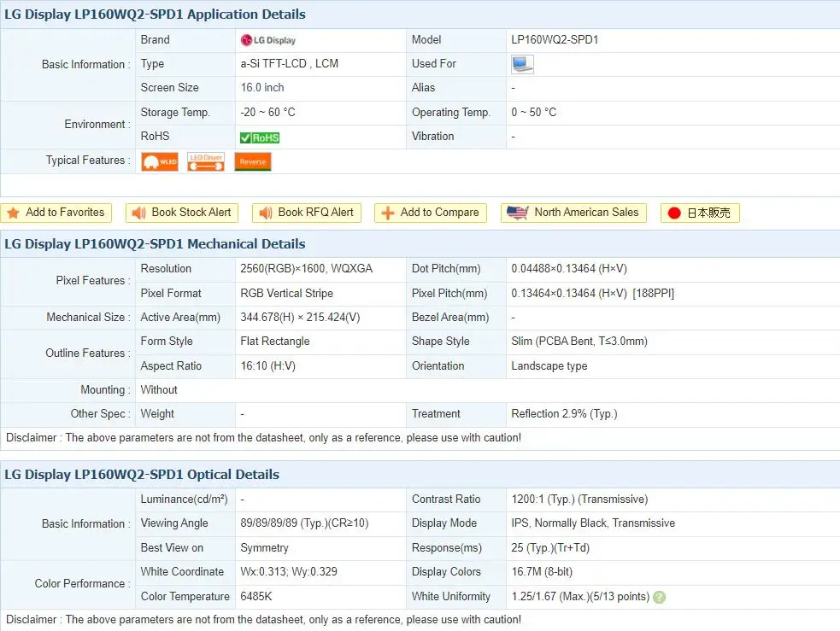The width and height of the screenshot is (840, 631).
Task: Click response value 25 (Typ.)(Tr+Td)
Action: tap(550, 548)
